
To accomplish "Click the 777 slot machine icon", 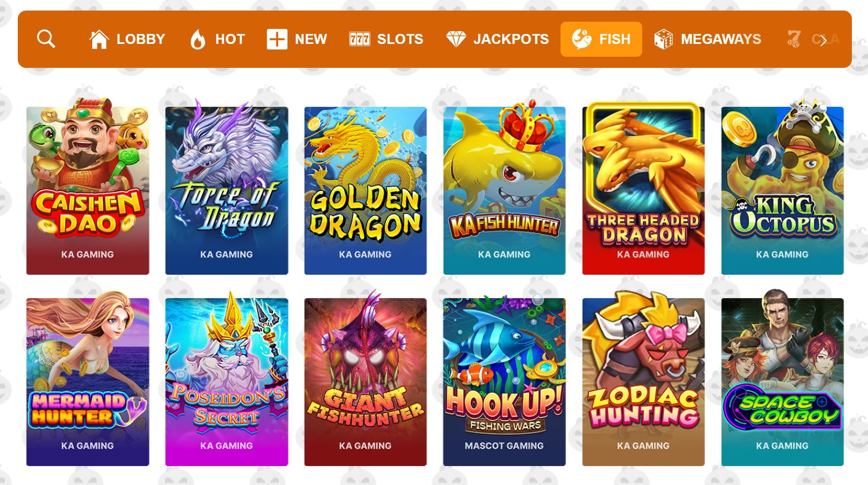I will (359, 39).
